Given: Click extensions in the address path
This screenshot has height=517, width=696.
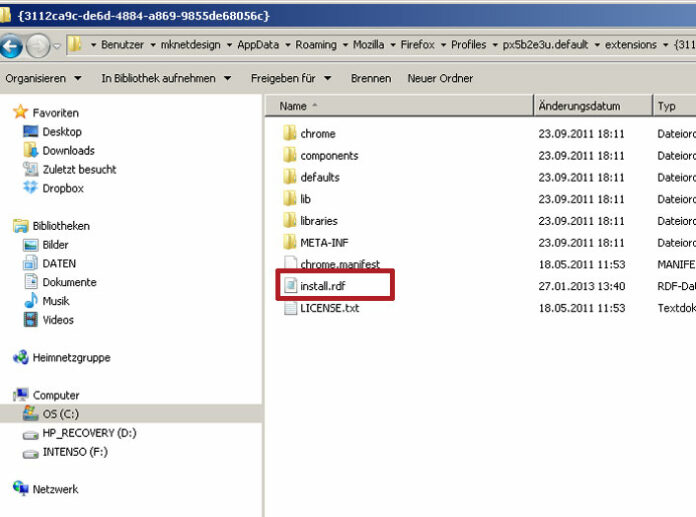Looking at the screenshot, I should (x=630, y=45).
